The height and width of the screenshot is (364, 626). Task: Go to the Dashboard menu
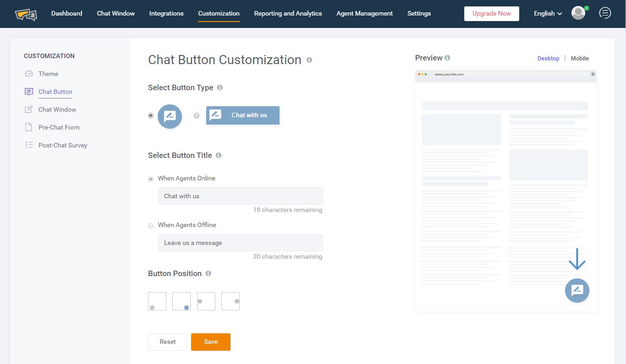click(x=67, y=13)
